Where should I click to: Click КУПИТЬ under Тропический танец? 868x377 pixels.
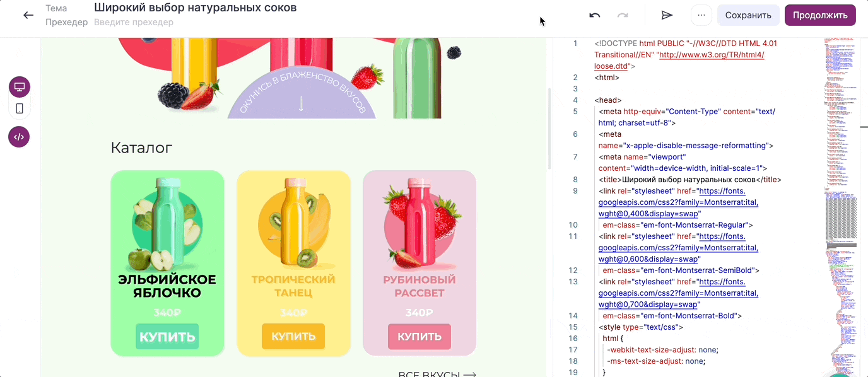[x=293, y=337]
